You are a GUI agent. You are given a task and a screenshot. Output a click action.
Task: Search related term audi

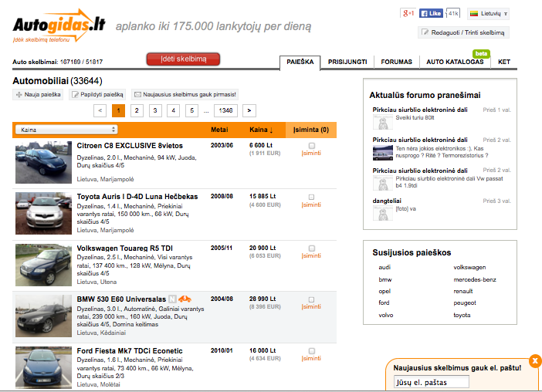pyautogui.click(x=384, y=267)
